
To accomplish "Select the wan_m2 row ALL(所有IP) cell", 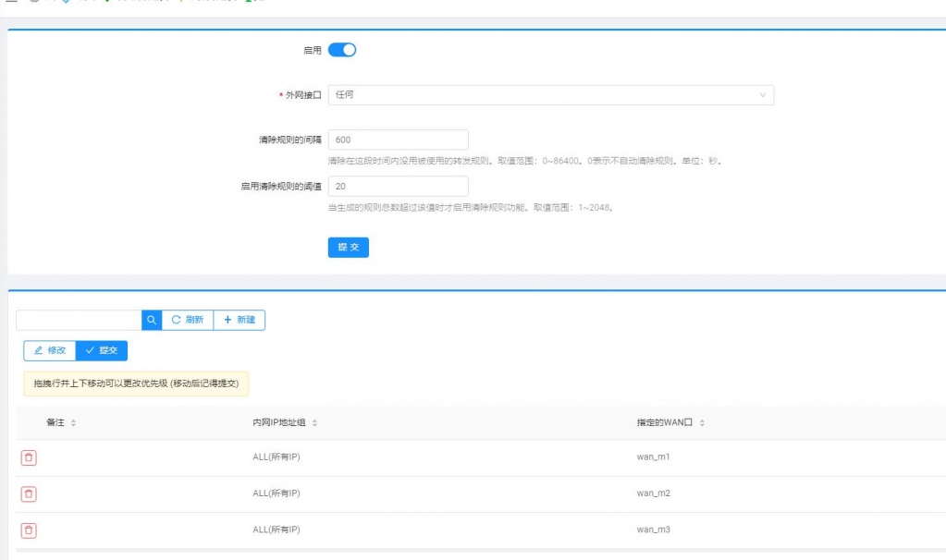I will (276, 493).
